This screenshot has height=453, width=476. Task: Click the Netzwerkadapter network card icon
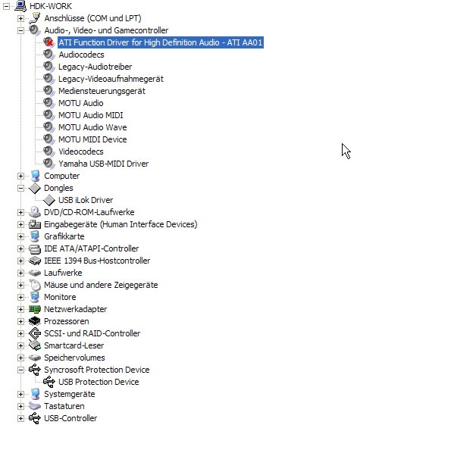(x=35, y=309)
